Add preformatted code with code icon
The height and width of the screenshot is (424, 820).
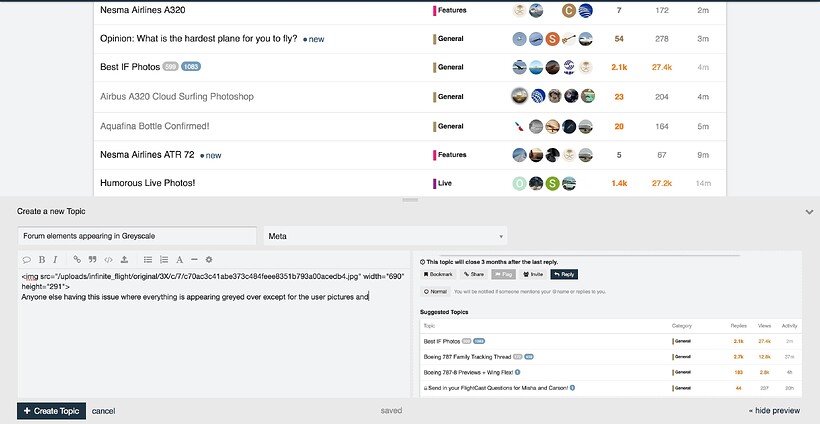point(108,259)
